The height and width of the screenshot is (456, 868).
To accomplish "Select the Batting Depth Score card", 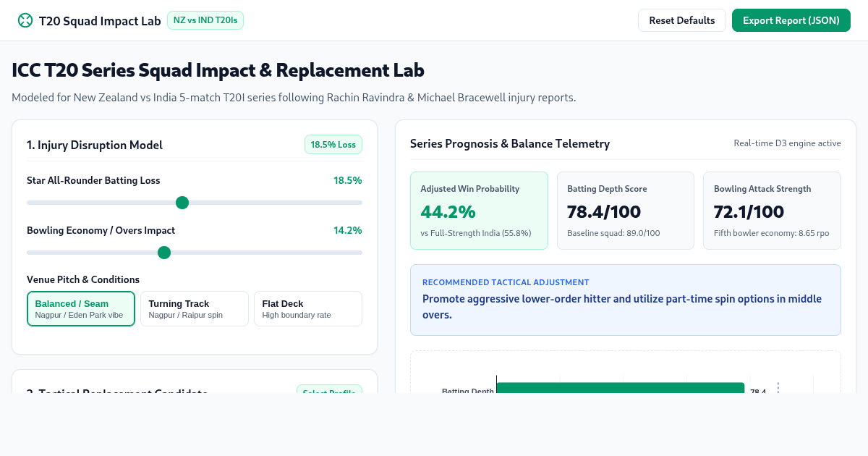I will 626,211.
